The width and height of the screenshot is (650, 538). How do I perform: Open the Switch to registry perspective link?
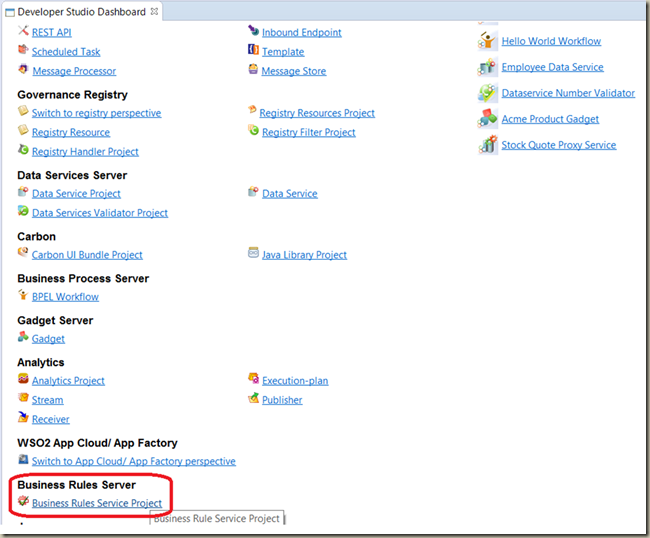pyautogui.click(x=97, y=113)
